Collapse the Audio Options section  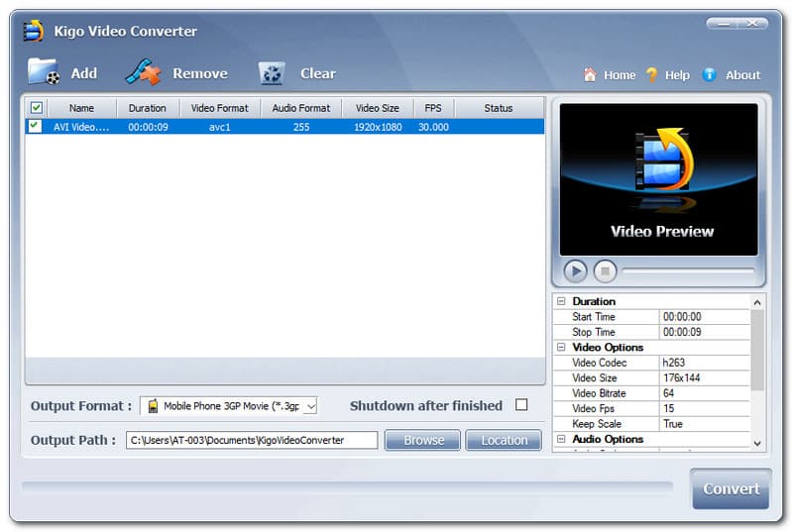tap(561, 439)
